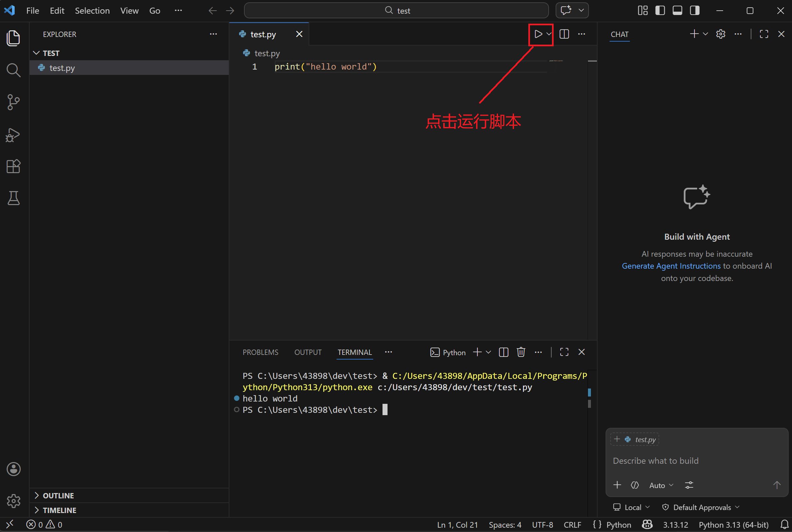Kill the active terminal
Viewport: 792px width, 532px height.
tap(521, 352)
